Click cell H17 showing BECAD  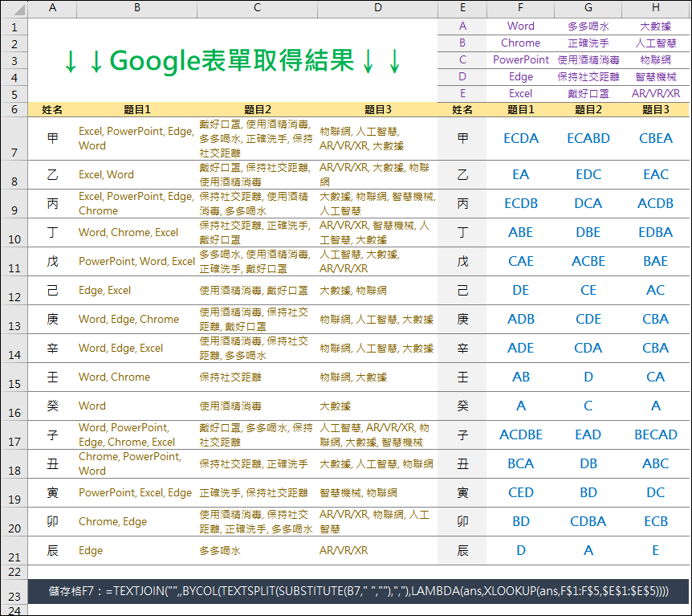655,435
